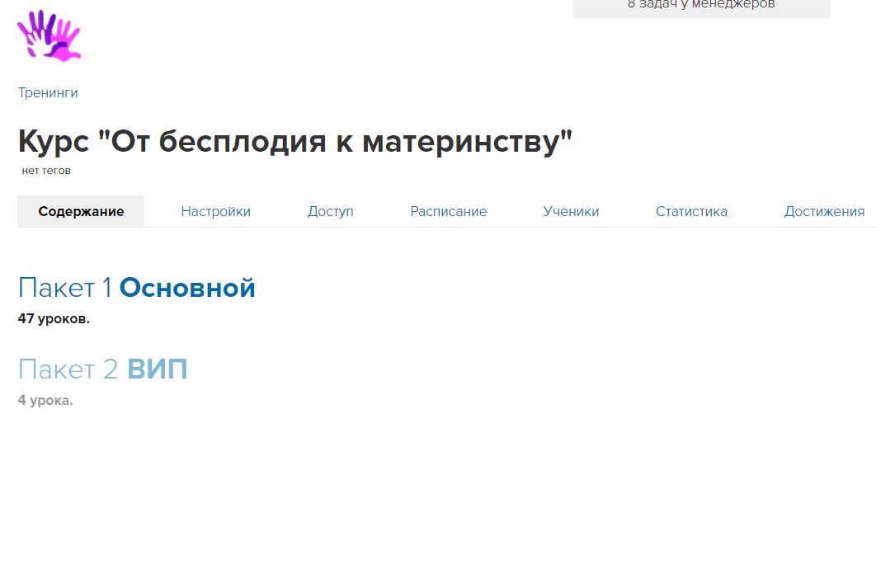Switch to the Настройки tab
Image resolution: width=876 pixels, height=588 pixels.
tap(215, 212)
